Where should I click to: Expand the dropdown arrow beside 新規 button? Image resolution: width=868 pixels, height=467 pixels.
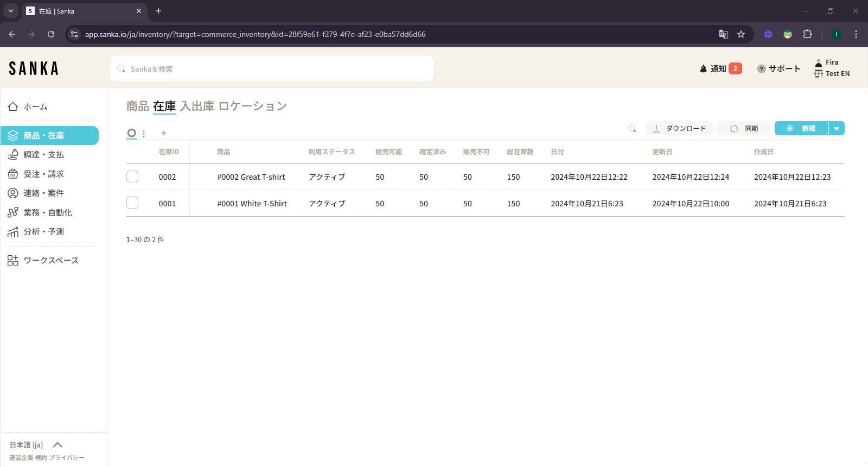coord(837,129)
